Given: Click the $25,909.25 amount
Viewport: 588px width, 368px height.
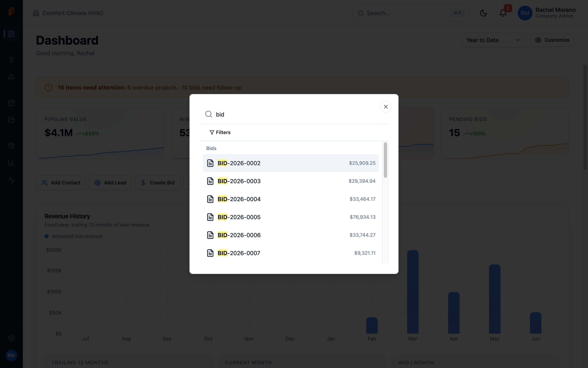Looking at the screenshot, I should point(362,163).
